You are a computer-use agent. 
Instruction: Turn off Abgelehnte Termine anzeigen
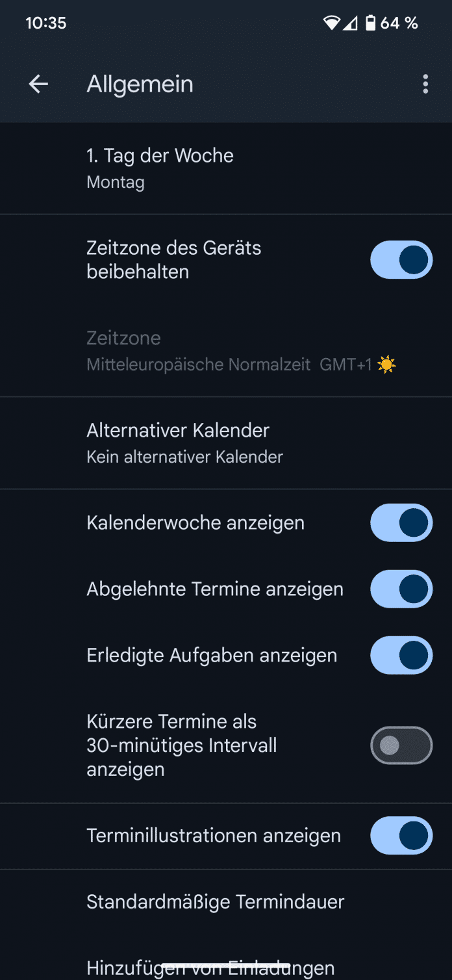click(401, 589)
